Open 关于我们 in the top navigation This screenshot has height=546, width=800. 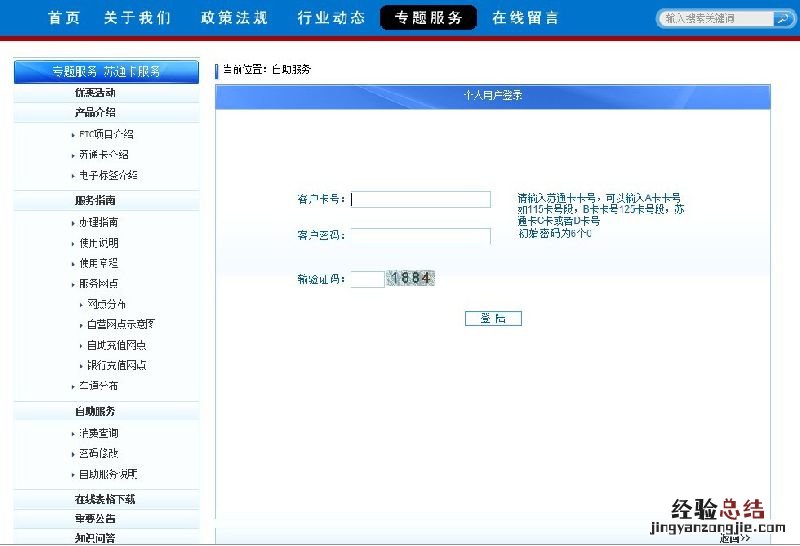pos(137,18)
